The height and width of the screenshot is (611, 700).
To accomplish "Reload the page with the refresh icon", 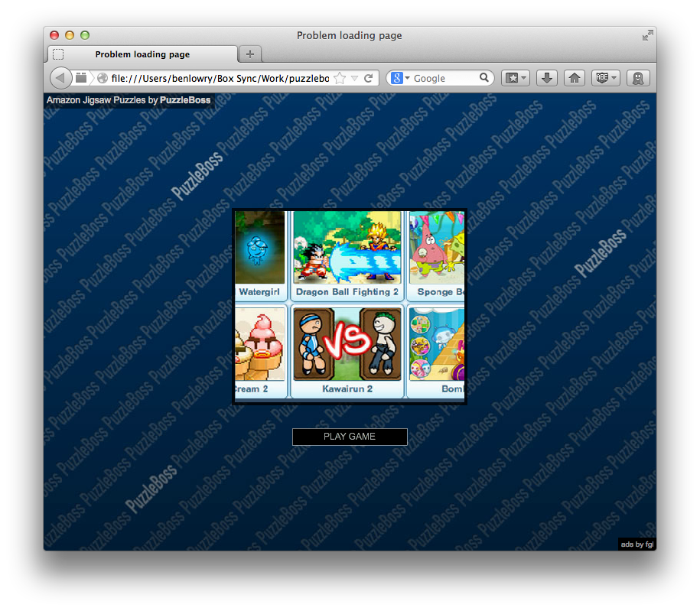I will 368,78.
